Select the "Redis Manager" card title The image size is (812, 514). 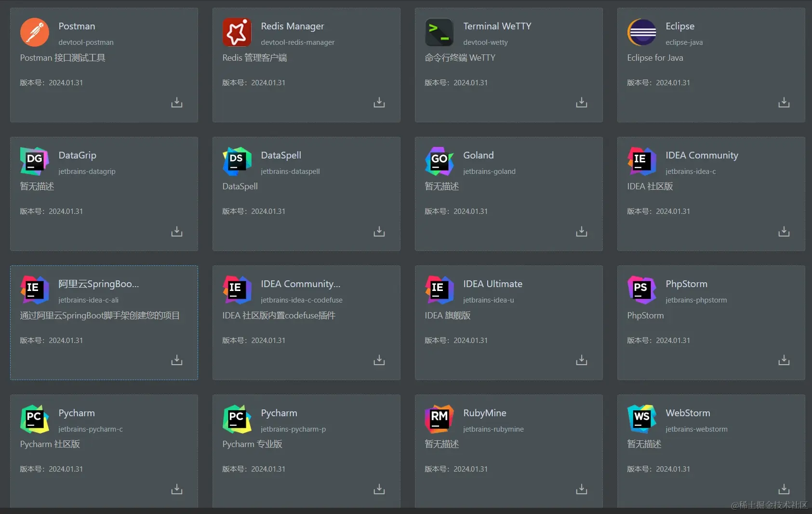click(293, 26)
